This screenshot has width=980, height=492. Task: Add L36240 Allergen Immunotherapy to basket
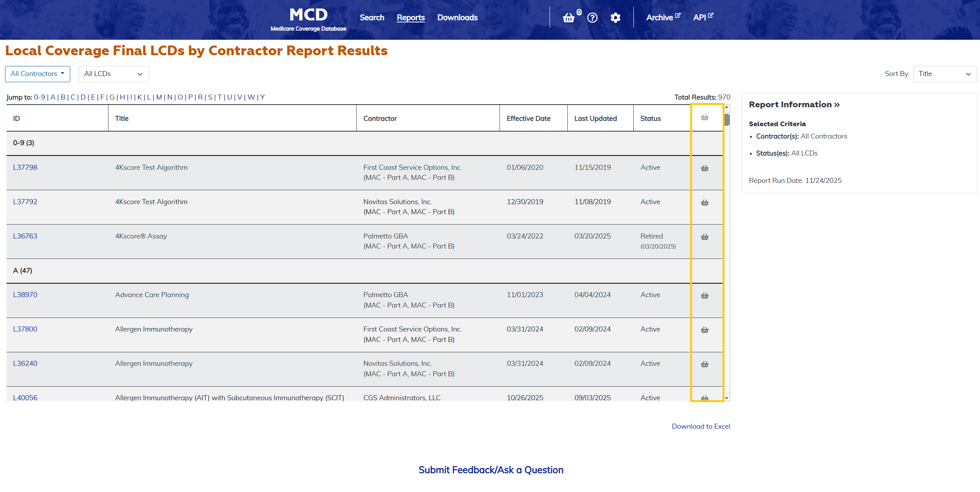pyautogui.click(x=704, y=364)
